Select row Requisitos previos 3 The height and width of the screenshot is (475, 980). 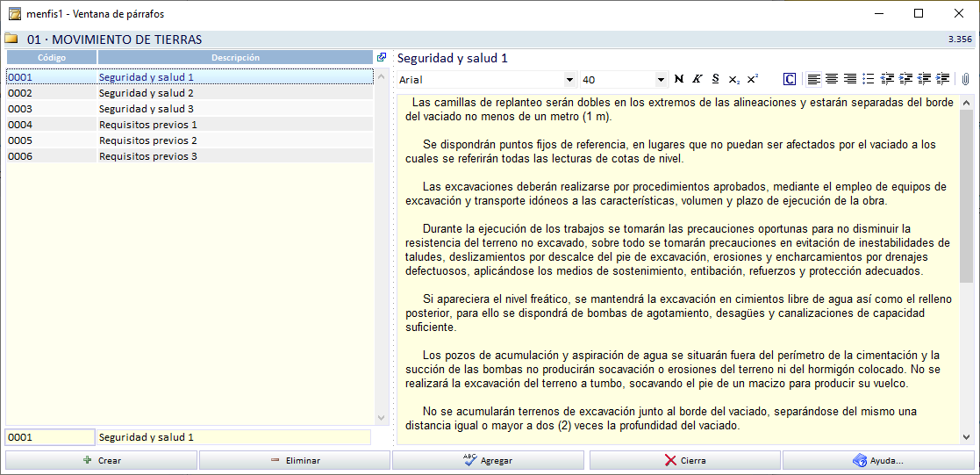click(x=190, y=155)
